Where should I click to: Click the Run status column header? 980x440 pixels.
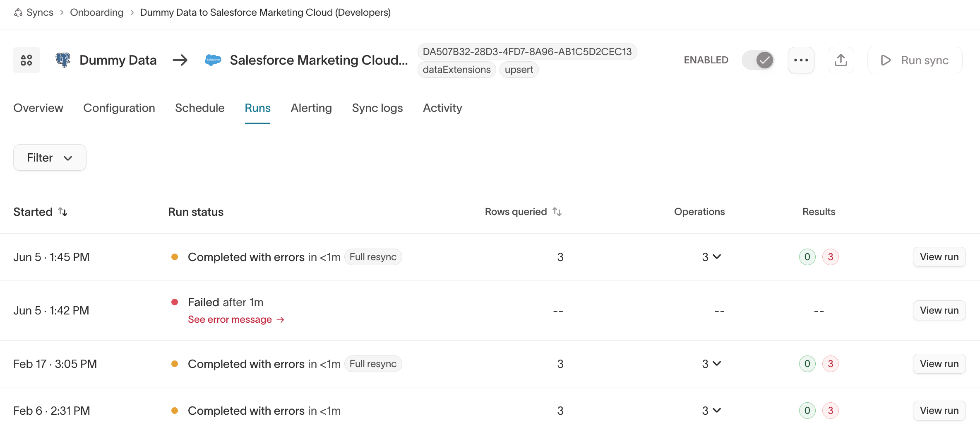196,212
